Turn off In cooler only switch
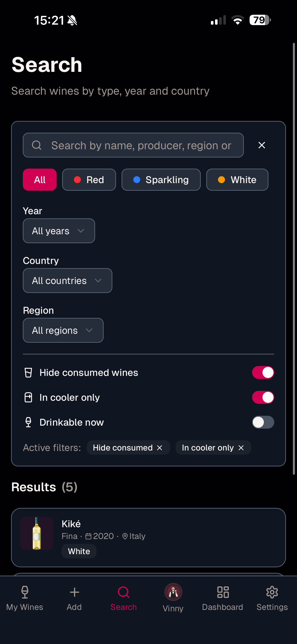This screenshot has width=297, height=644. [x=263, y=397]
